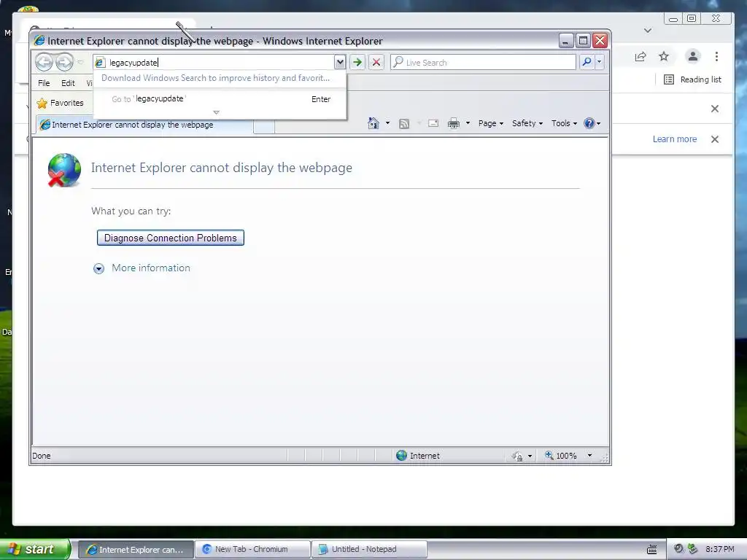Click the Chromium profile avatar icon

click(x=693, y=56)
